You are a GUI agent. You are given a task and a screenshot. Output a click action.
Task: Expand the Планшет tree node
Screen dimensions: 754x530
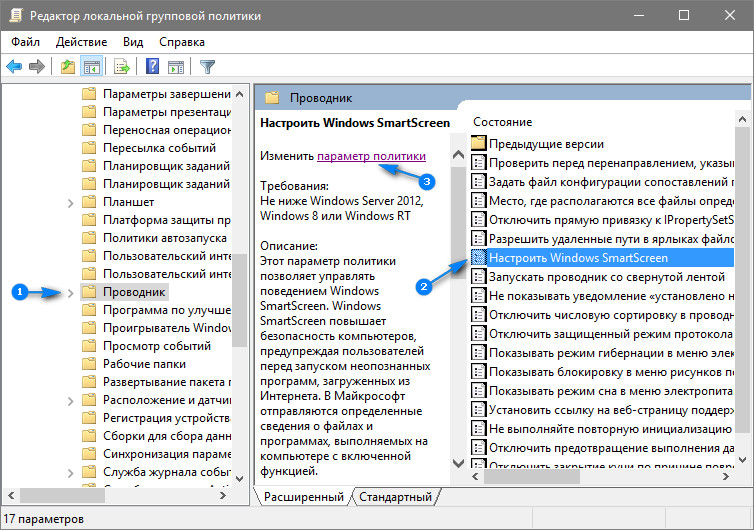70,202
